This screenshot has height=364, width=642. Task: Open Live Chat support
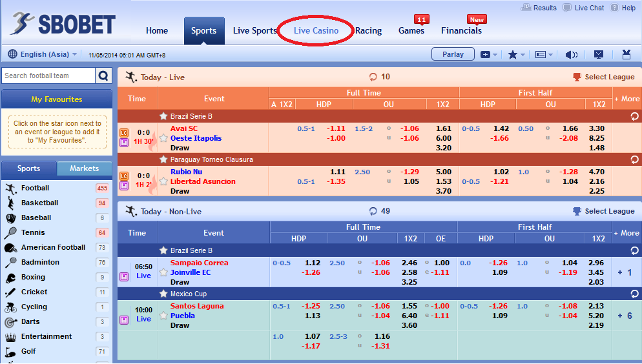[x=583, y=8]
